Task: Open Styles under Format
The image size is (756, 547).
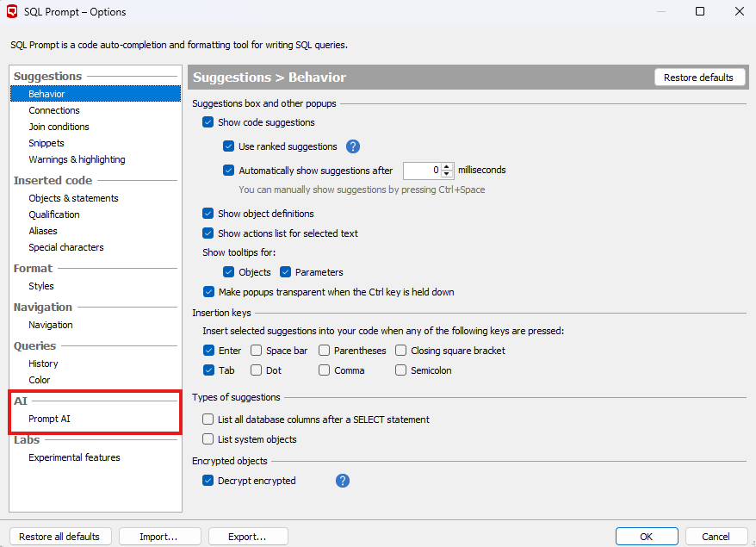Action: pyautogui.click(x=41, y=285)
